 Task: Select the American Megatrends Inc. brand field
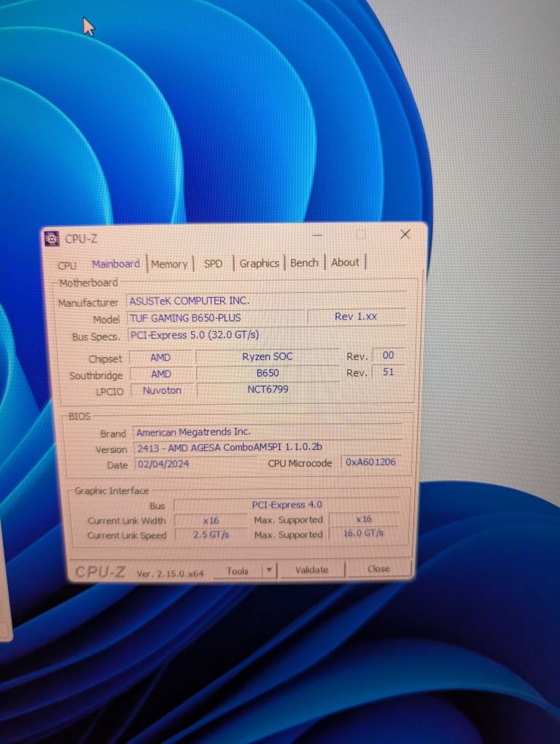pos(268,433)
